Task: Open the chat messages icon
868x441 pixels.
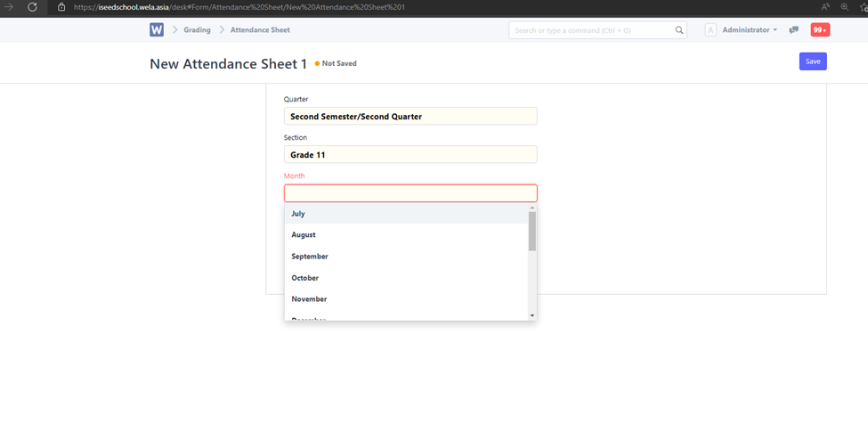Action: [x=793, y=30]
